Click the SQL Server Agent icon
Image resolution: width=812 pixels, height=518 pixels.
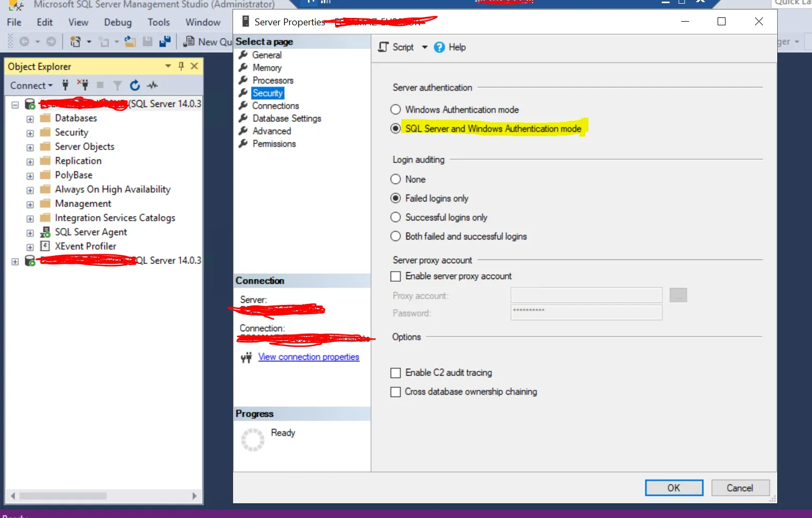coord(45,232)
